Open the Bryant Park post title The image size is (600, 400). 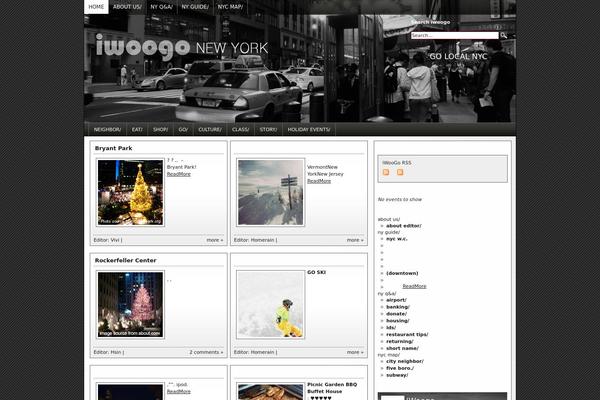114,148
